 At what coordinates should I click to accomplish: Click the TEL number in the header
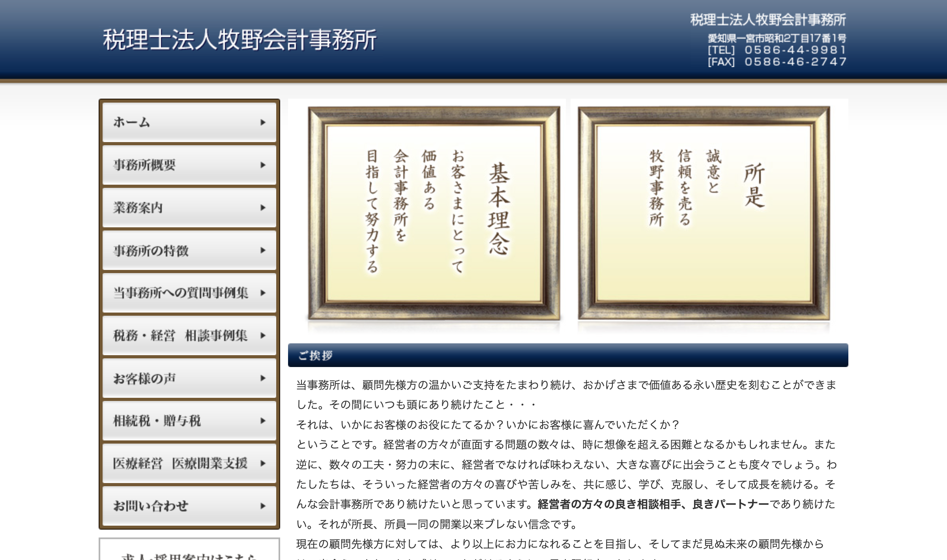pyautogui.click(x=795, y=50)
